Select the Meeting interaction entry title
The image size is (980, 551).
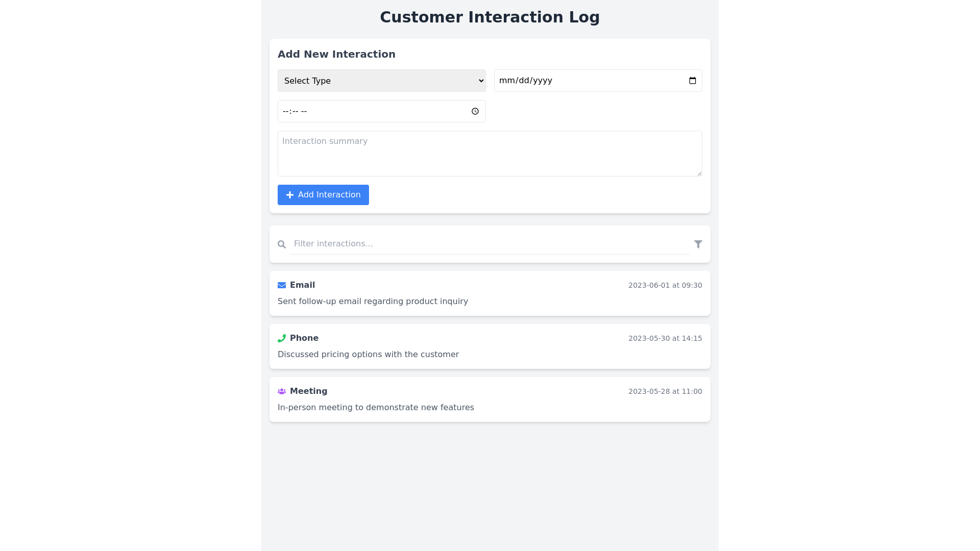tap(308, 391)
